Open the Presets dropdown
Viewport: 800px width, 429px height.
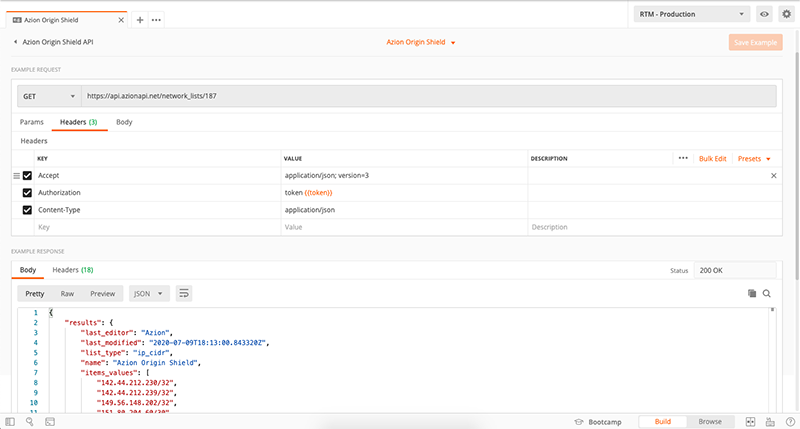point(754,159)
